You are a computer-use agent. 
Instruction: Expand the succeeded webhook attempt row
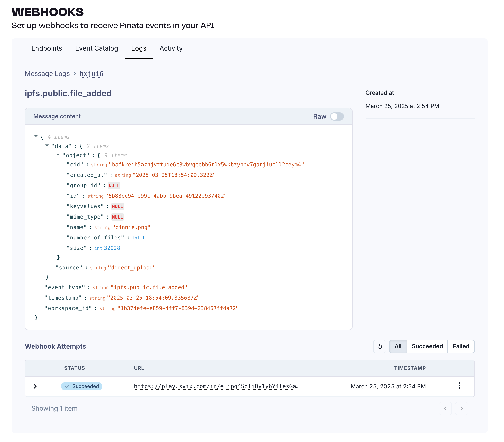[x=35, y=386]
